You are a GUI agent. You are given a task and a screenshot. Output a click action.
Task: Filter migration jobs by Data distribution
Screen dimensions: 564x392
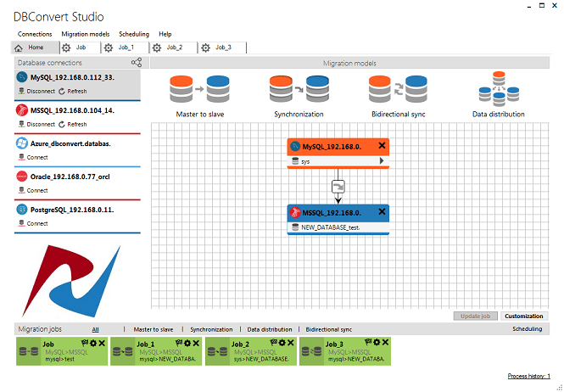[270, 329]
